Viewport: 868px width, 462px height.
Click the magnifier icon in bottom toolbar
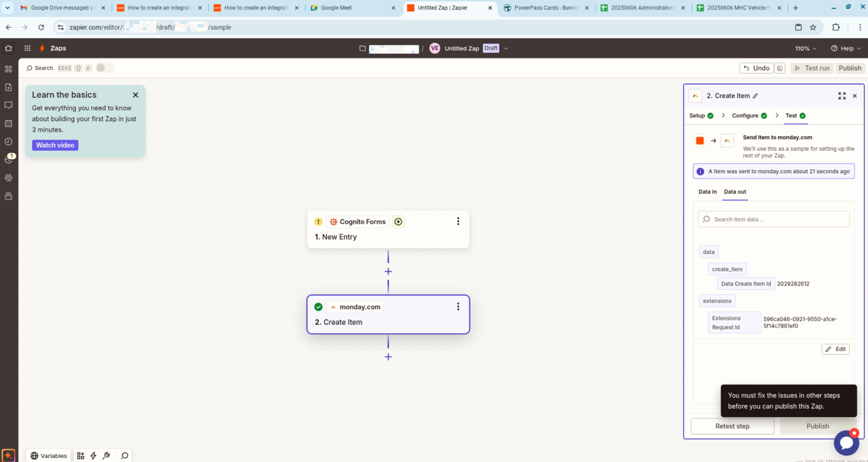[124, 456]
